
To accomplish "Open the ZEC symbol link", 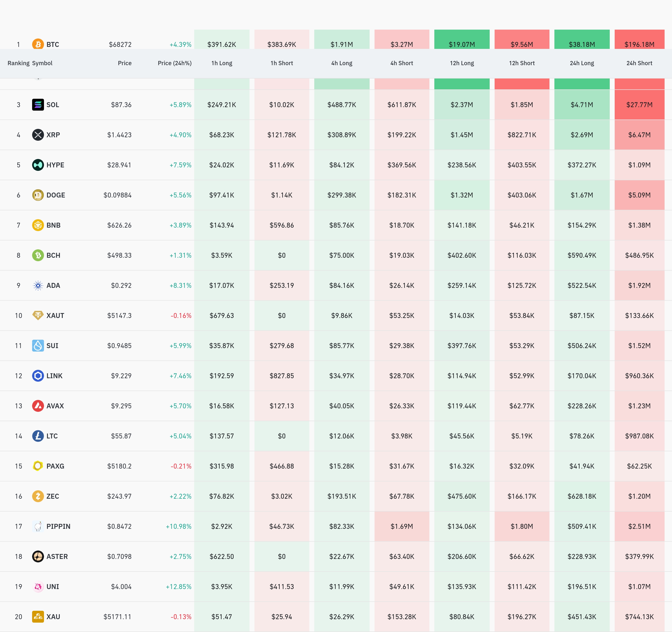I will pyautogui.click(x=53, y=496).
